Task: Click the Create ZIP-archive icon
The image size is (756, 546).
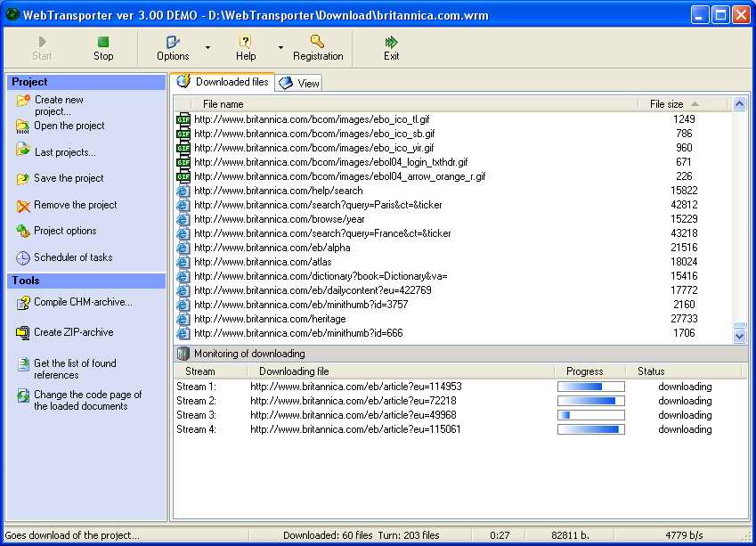Action: (22, 333)
